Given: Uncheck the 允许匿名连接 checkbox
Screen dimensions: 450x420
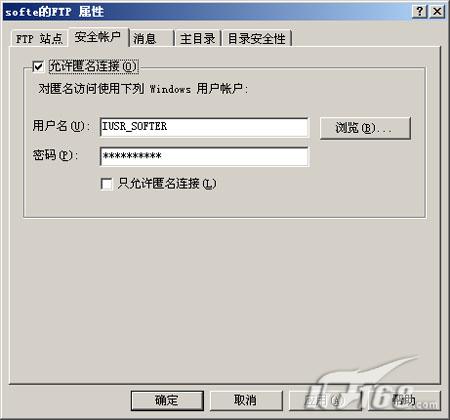Looking at the screenshot, I should pyautogui.click(x=38, y=66).
